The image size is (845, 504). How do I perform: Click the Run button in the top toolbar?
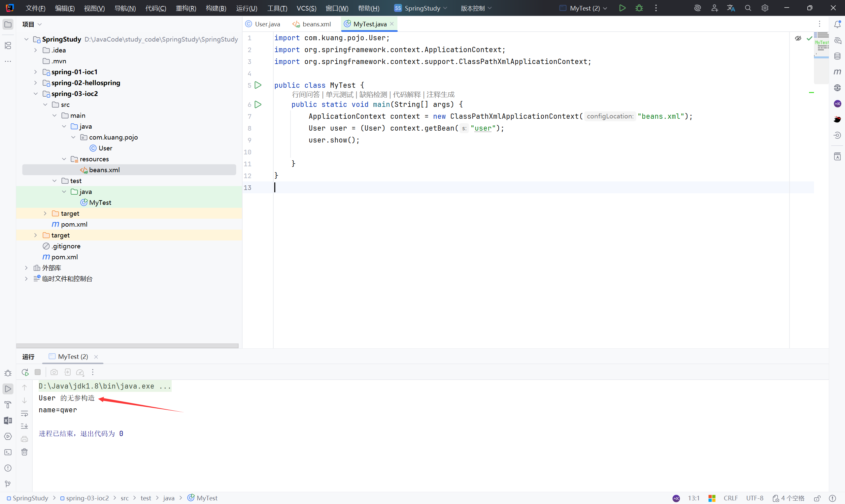coord(622,8)
